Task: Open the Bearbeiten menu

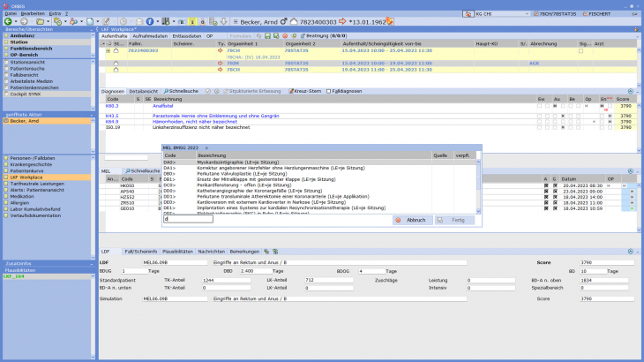Action: (34, 13)
